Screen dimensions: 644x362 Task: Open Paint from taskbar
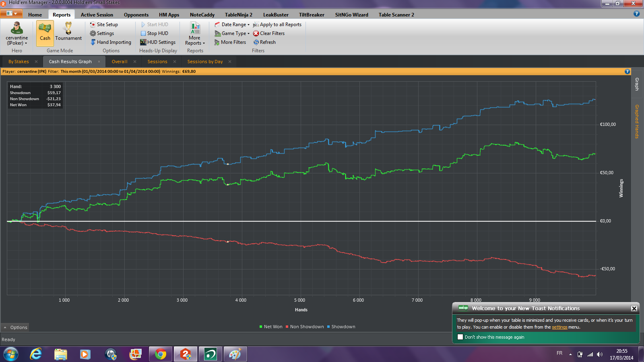point(235,354)
